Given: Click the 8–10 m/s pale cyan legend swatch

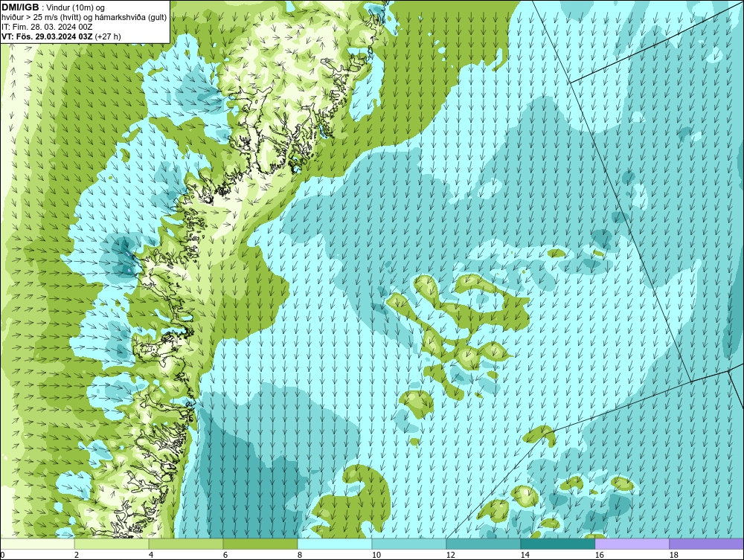Looking at the screenshot, I should coord(335,544).
